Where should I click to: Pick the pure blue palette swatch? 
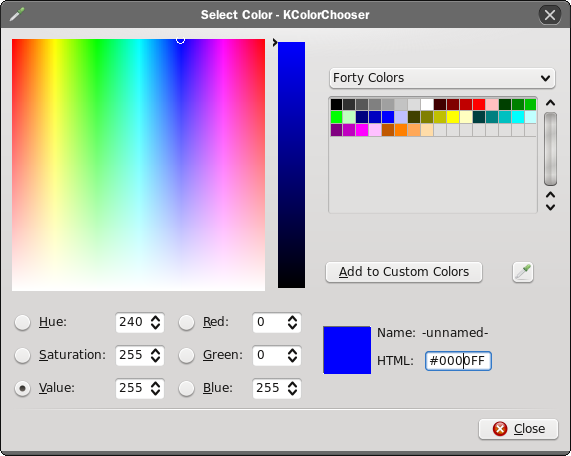click(388, 117)
